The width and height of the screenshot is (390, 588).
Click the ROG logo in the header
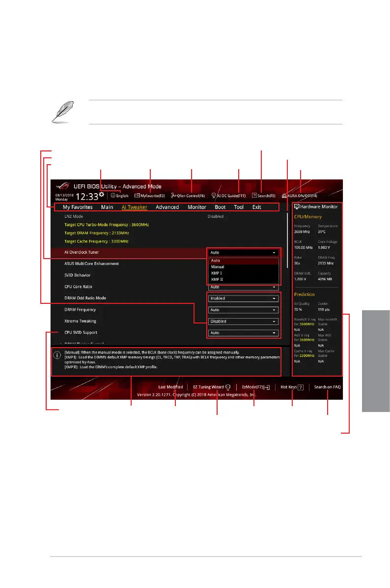click(63, 186)
